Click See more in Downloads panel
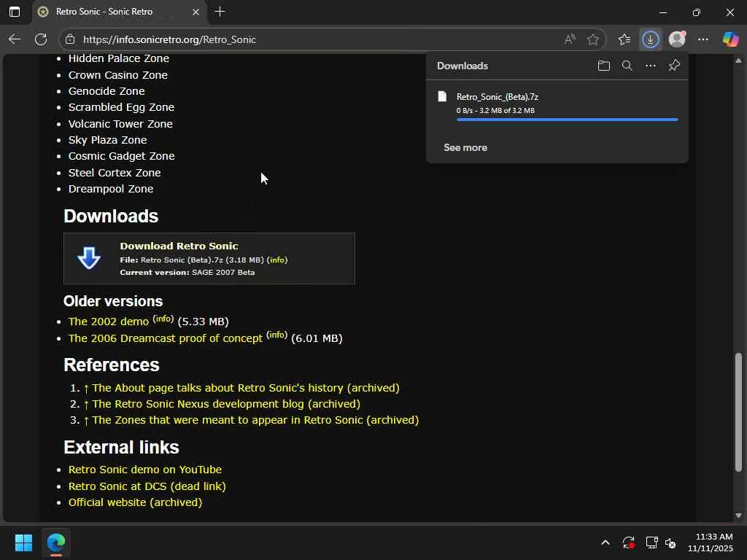This screenshot has height=560, width=747. (465, 147)
